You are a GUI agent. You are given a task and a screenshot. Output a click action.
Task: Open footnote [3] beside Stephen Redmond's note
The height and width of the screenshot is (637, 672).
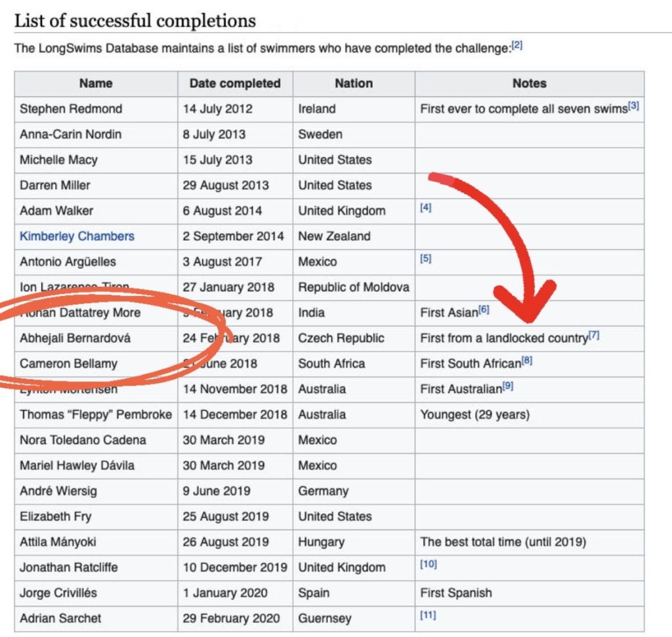633,106
